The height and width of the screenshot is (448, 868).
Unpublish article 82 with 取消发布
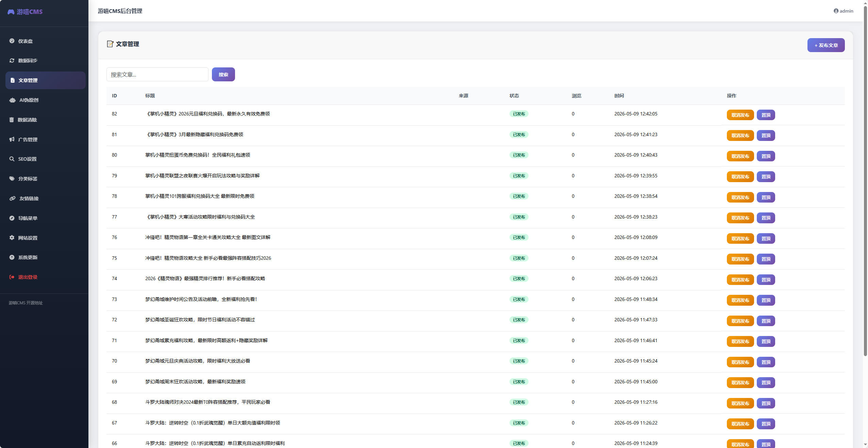pos(740,115)
